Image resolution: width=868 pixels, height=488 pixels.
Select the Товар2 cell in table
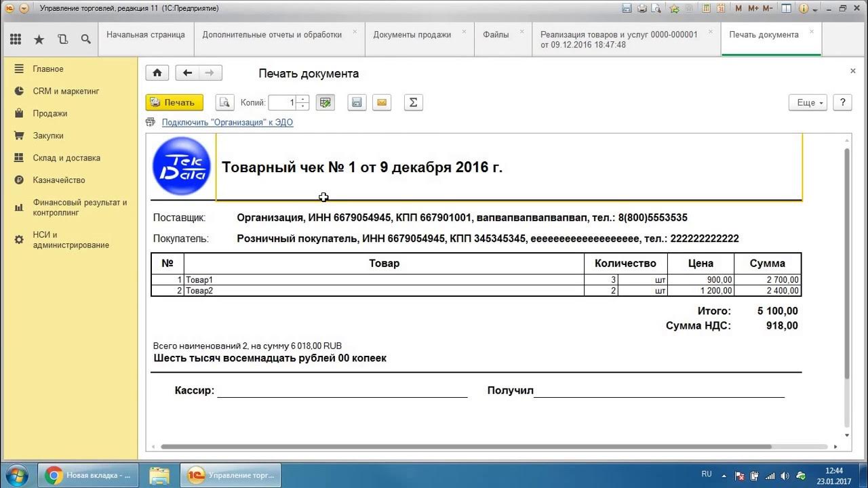click(x=384, y=291)
